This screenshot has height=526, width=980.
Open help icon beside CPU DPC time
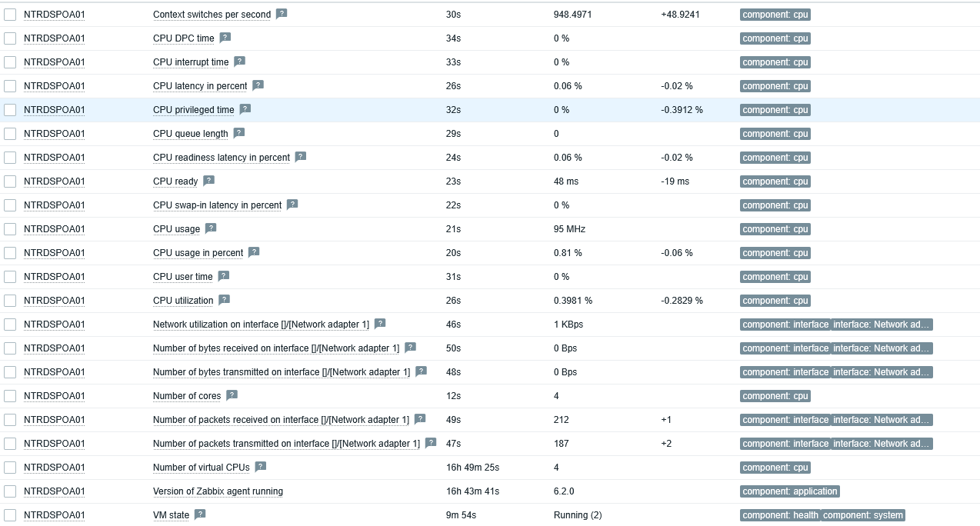(225, 38)
